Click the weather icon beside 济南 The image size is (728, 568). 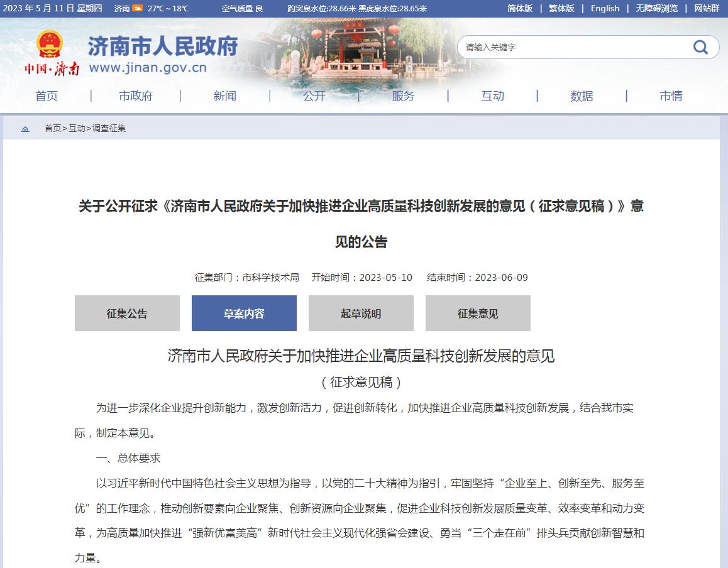(137, 9)
